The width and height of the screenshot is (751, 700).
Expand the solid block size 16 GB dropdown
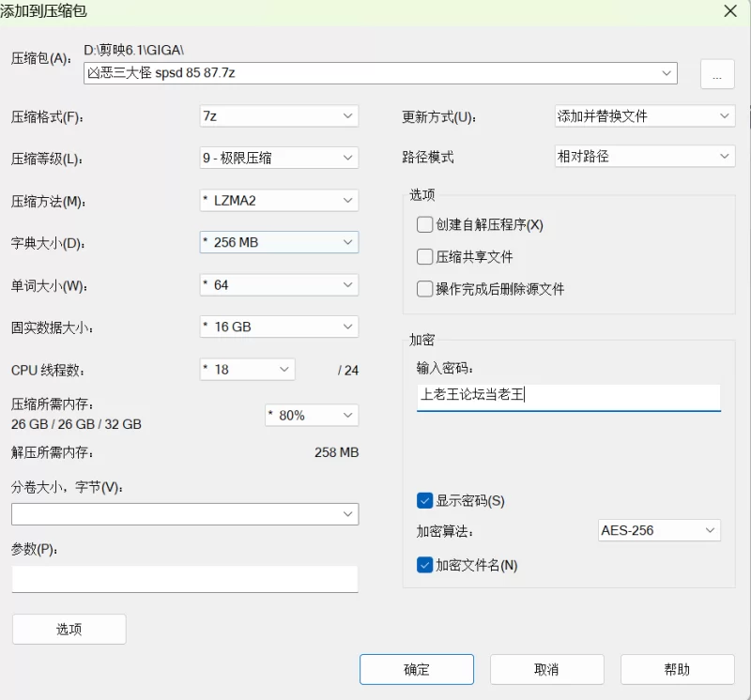pyautogui.click(x=279, y=327)
